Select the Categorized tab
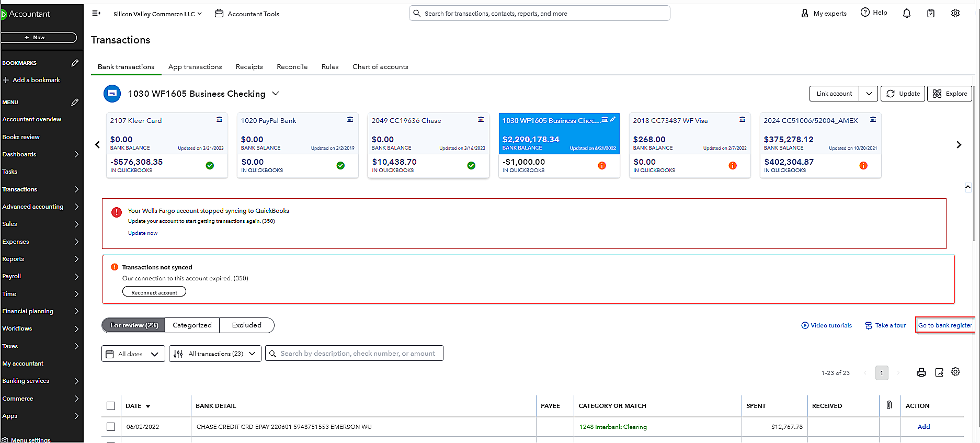The height and width of the screenshot is (443, 980). tap(192, 325)
